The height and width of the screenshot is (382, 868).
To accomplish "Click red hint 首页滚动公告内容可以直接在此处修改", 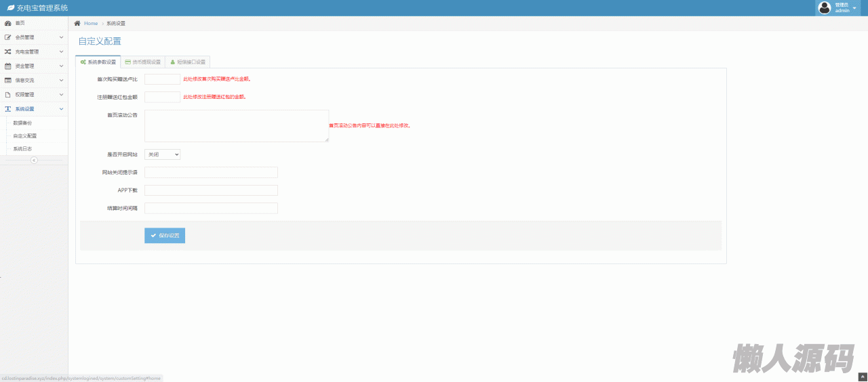I will 370,125.
